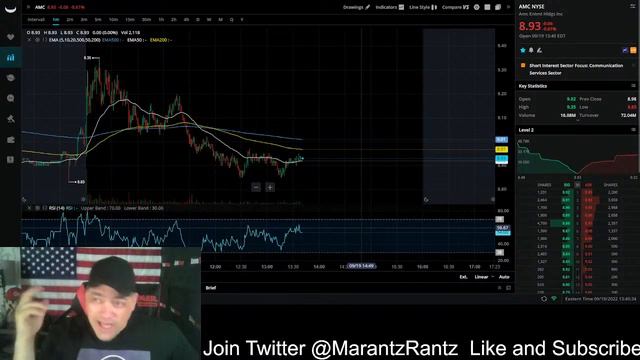This screenshot has height=360, width=640.
Task: Open the watchlist heart icon in sidebar
Action: click(x=11, y=37)
